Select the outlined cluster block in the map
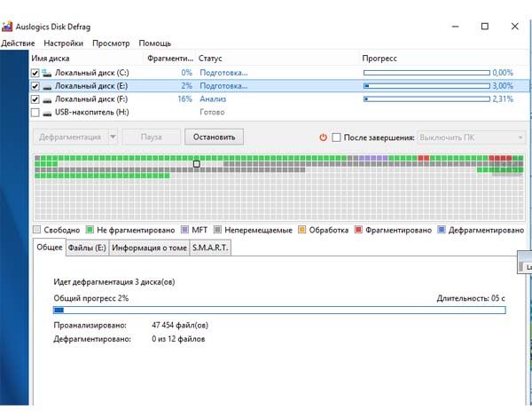 click(x=196, y=164)
